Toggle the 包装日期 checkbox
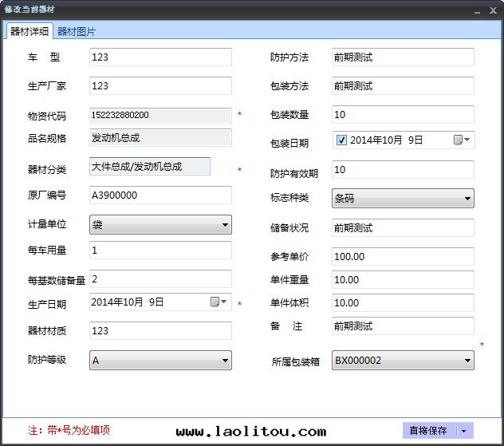This screenshot has width=504, height=446. 341,140
